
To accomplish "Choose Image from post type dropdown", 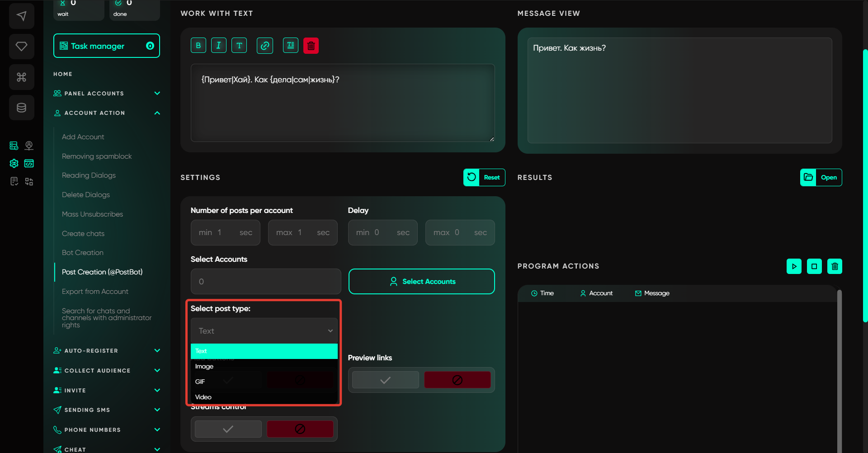I will tap(204, 367).
